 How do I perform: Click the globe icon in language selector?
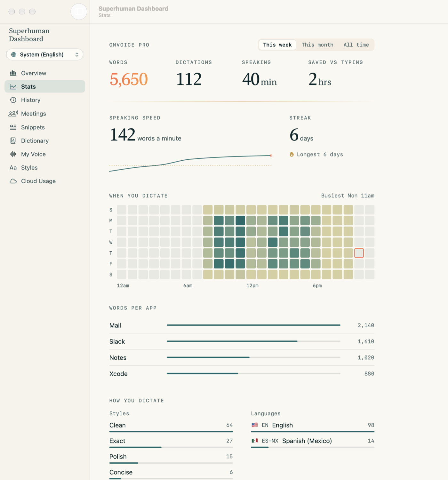tap(14, 55)
